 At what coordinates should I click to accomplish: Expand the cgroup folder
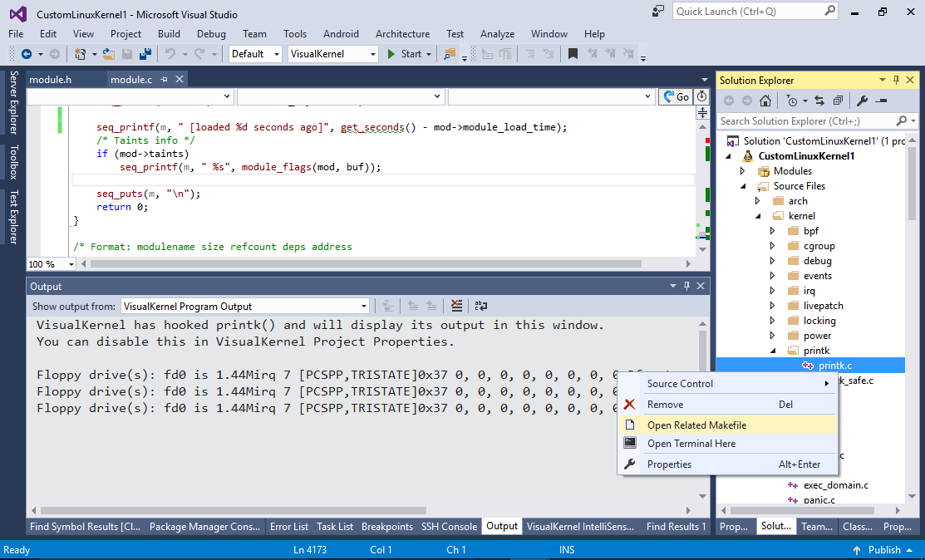pyautogui.click(x=773, y=246)
